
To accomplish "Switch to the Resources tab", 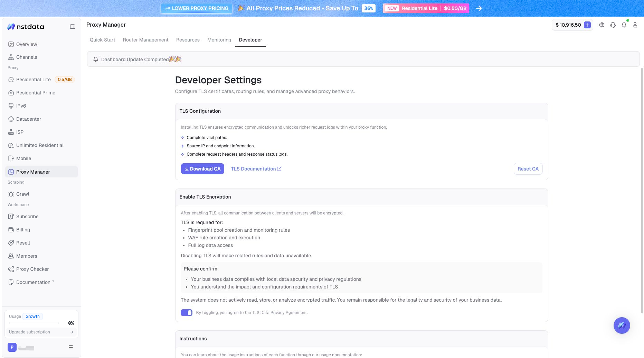I will click(x=188, y=40).
